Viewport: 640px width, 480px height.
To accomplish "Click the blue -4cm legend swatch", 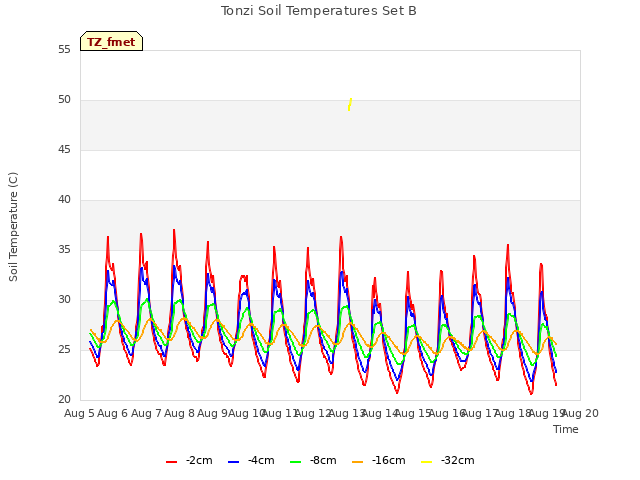I will pyautogui.click(x=233, y=462).
